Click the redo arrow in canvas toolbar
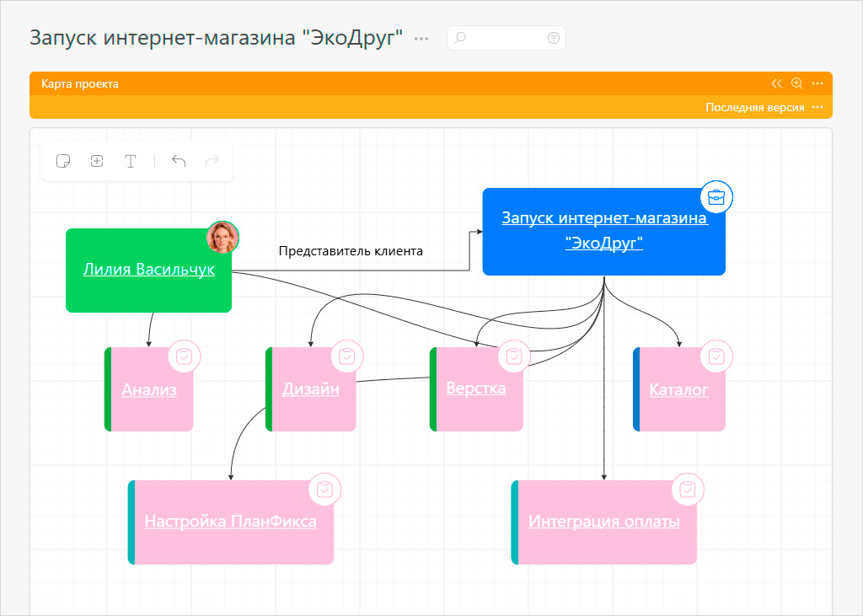Image resolution: width=863 pixels, height=616 pixels. pyautogui.click(x=212, y=161)
